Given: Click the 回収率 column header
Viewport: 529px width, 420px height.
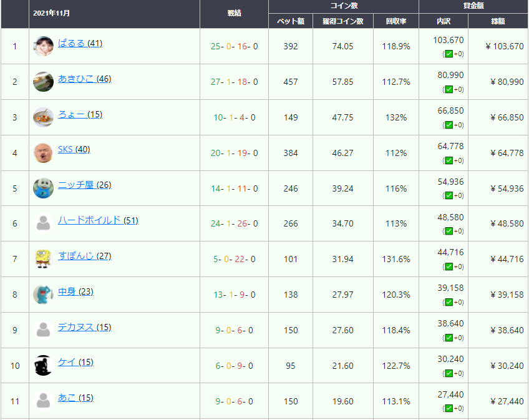Looking at the screenshot, I should point(396,21).
